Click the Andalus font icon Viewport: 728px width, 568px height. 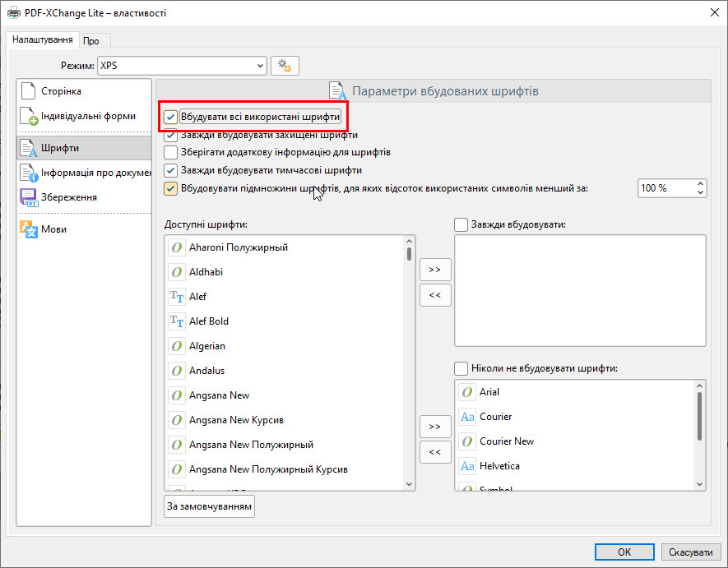pos(177,371)
